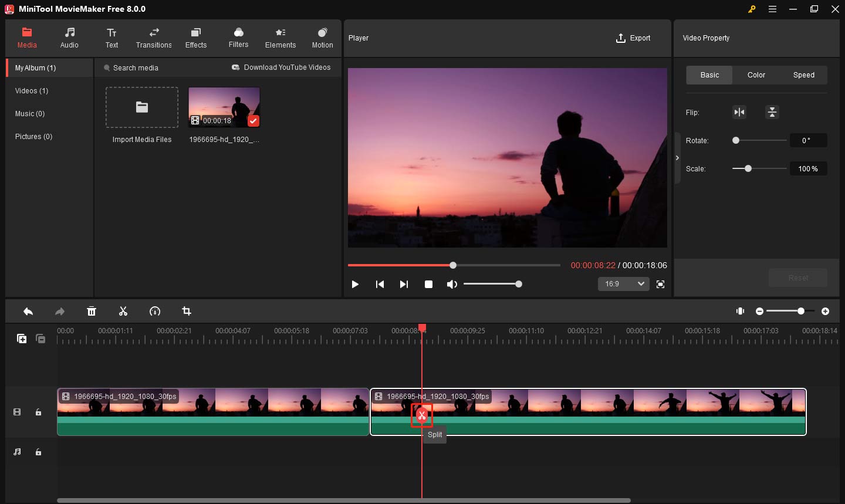
Task: Switch to the Speed property tab
Action: tap(804, 75)
